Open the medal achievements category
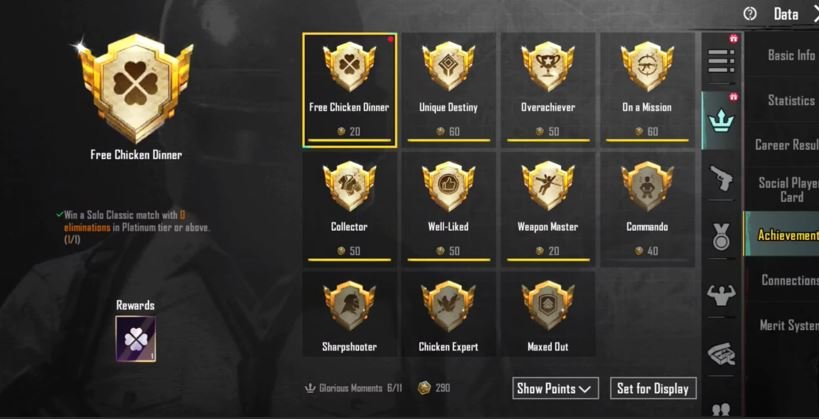The image size is (819, 419). (721, 237)
